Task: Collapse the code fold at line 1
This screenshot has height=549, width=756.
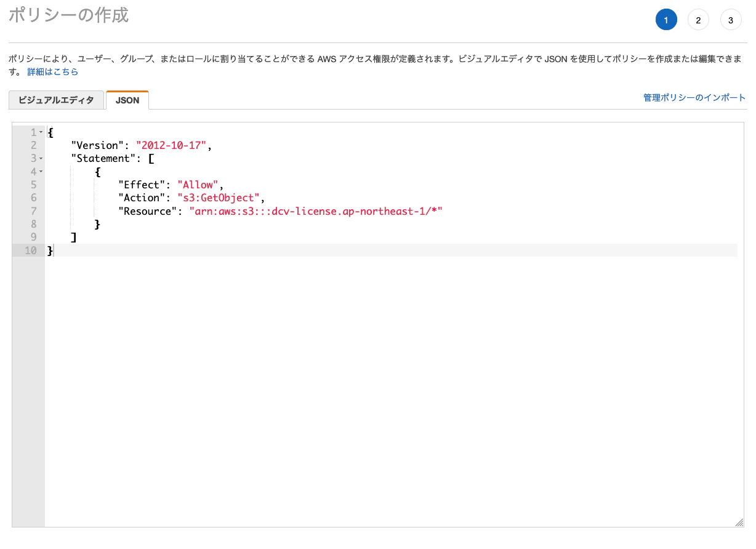Action: pyautogui.click(x=41, y=132)
